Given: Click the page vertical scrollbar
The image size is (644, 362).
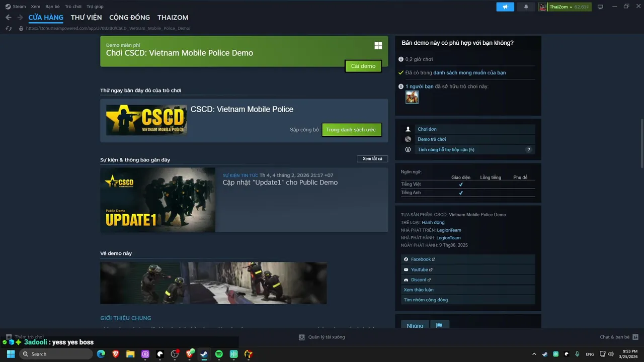Looking at the screenshot, I should tap(641, 143).
